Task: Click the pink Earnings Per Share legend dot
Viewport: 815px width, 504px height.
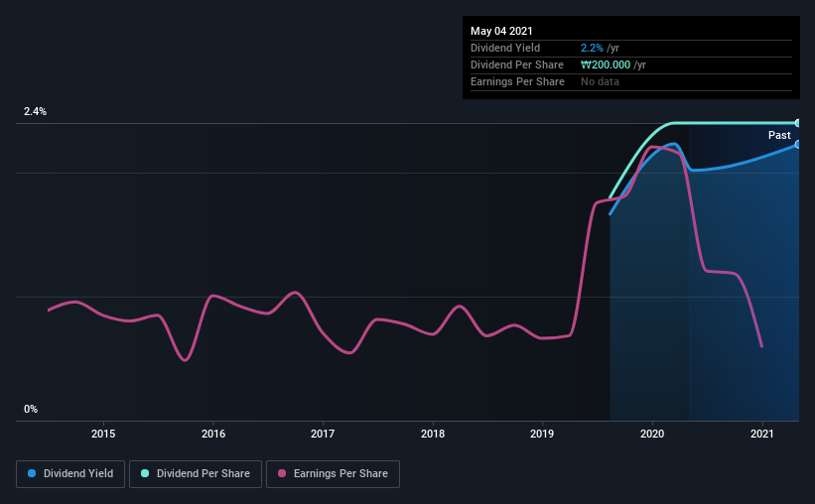Action: (282, 473)
